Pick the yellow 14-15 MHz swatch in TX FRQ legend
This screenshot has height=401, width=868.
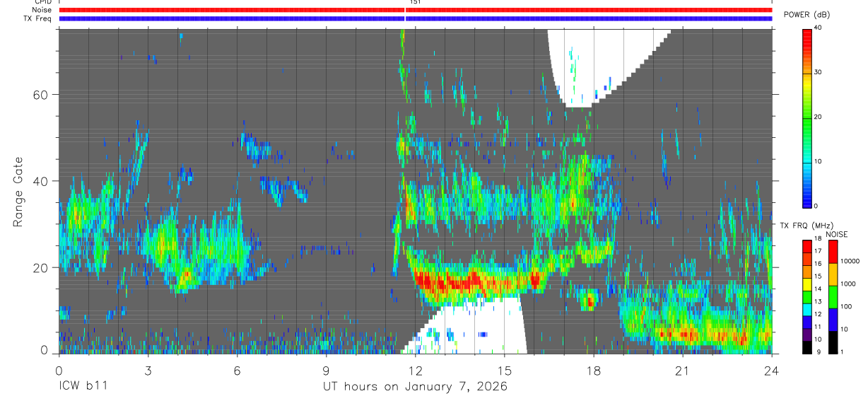coord(807,283)
